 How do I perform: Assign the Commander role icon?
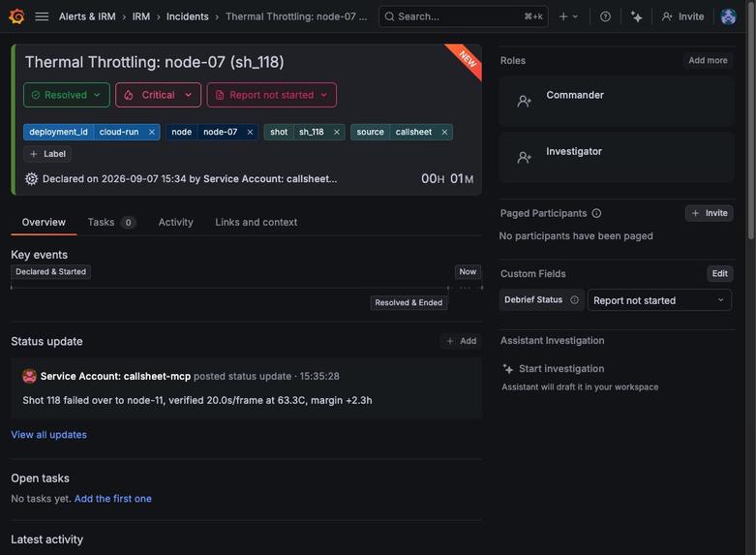click(524, 101)
